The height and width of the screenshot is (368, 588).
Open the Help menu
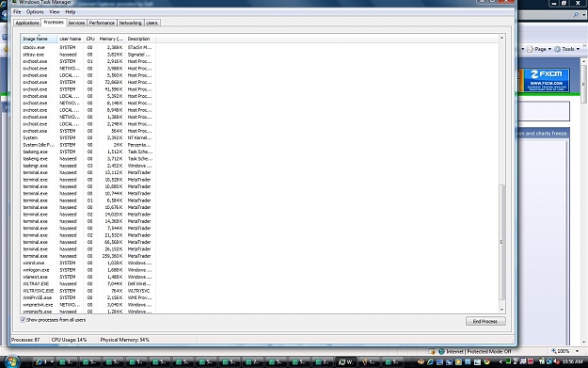pyautogui.click(x=71, y=12)
